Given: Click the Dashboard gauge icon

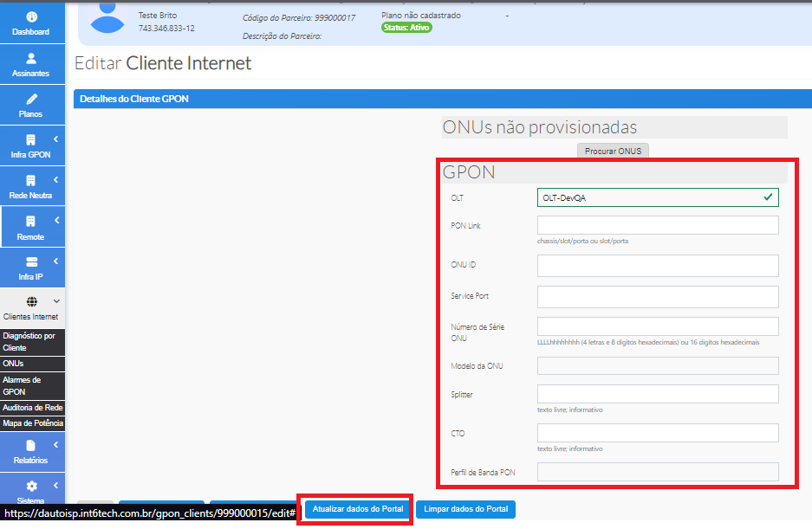Looking at the screenshot, I should point(32,17).
